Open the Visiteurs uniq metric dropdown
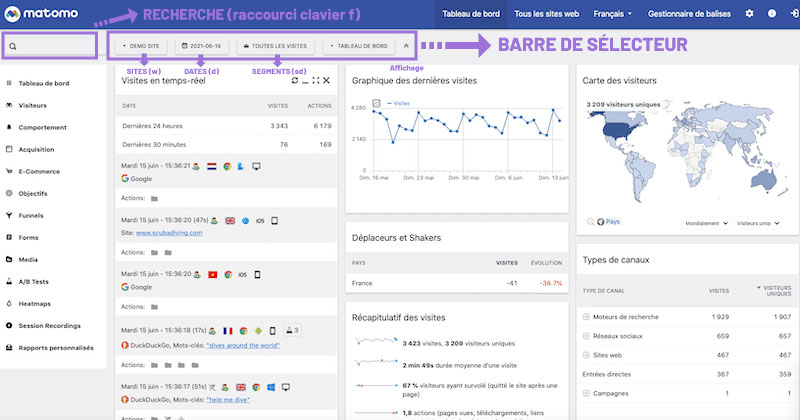The height and width of the screenshot is (420, 800). pyautogui.click(x=758, y=223)
